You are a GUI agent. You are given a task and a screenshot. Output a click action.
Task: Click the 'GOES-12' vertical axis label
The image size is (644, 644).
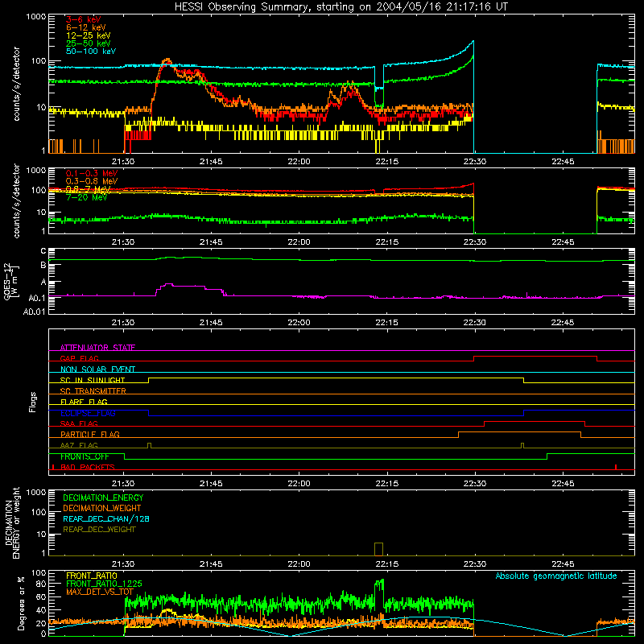point(7,281)
